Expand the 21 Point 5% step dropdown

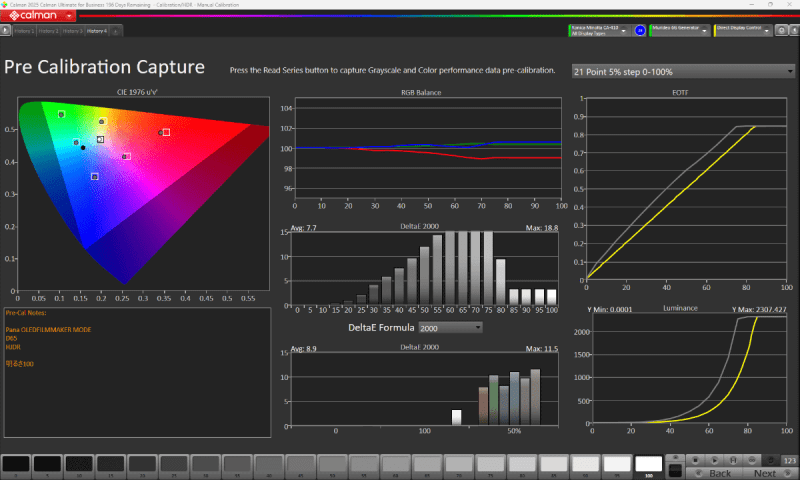click(683, 72)
